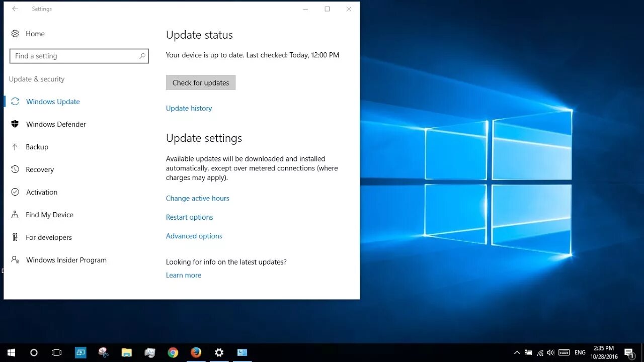Open the volume speaker tray icon
Screen dimensions: 644x362
coord(550,352)
